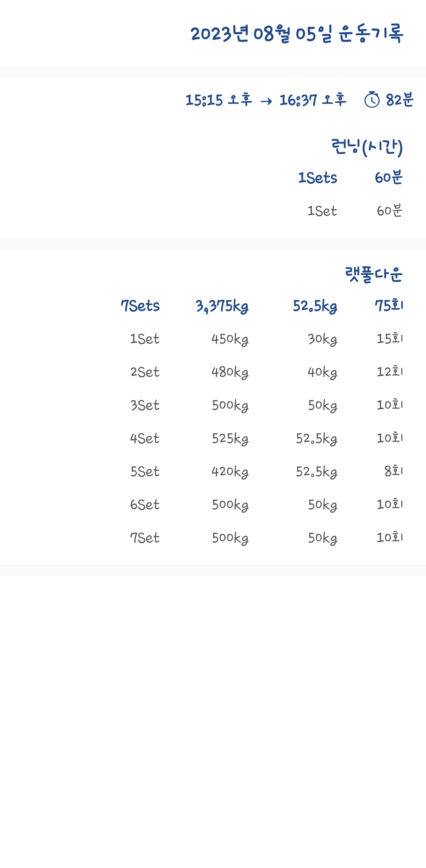426x868 pixels.
Task: Click the 7Set row label
Action: click(x=145, y=538)
